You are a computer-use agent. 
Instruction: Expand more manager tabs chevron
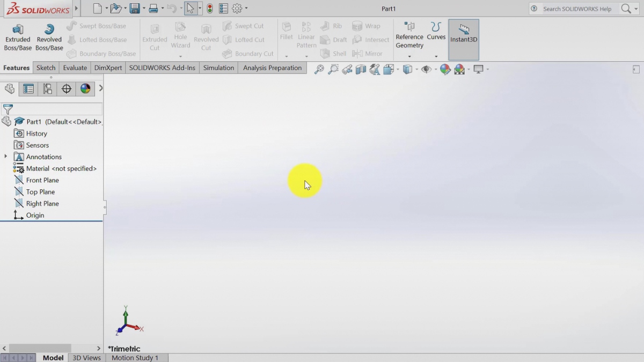pyautogui.click(x=100, y=88)
